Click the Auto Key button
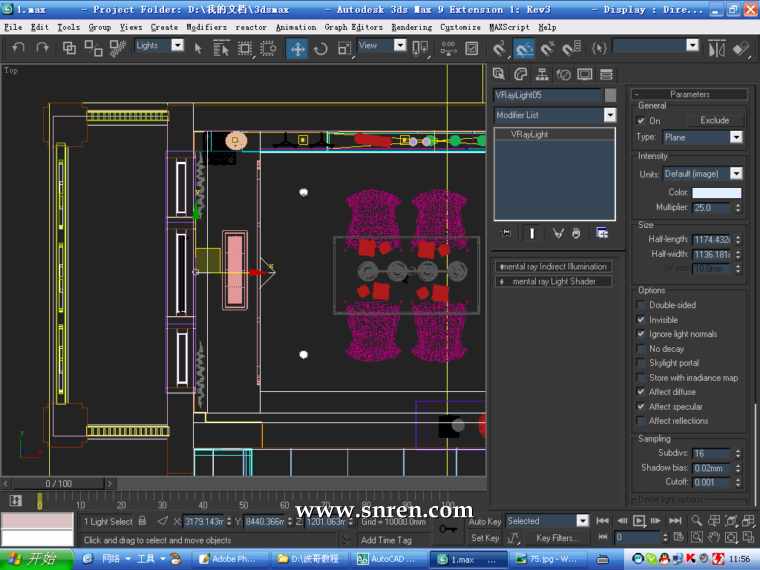Screen dimensions: 760x570 coord(485,521)
